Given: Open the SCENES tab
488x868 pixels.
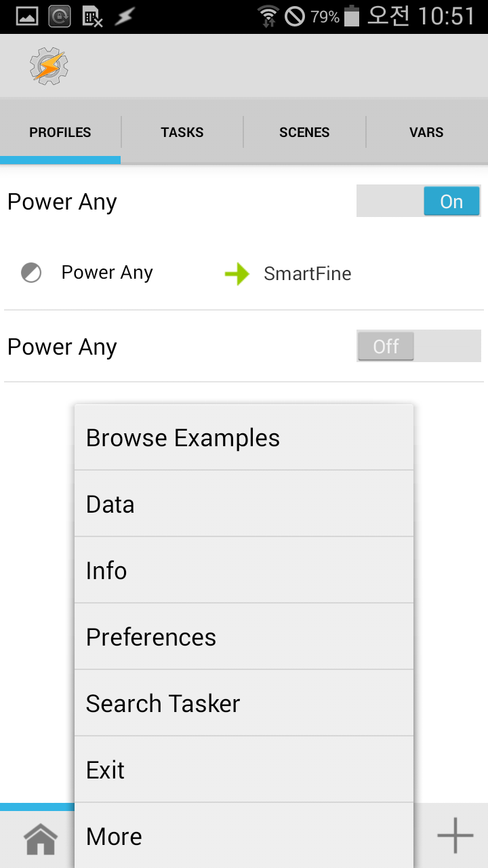Looking at the screenshot, I should pyautogui.click(x=304, y=132).
